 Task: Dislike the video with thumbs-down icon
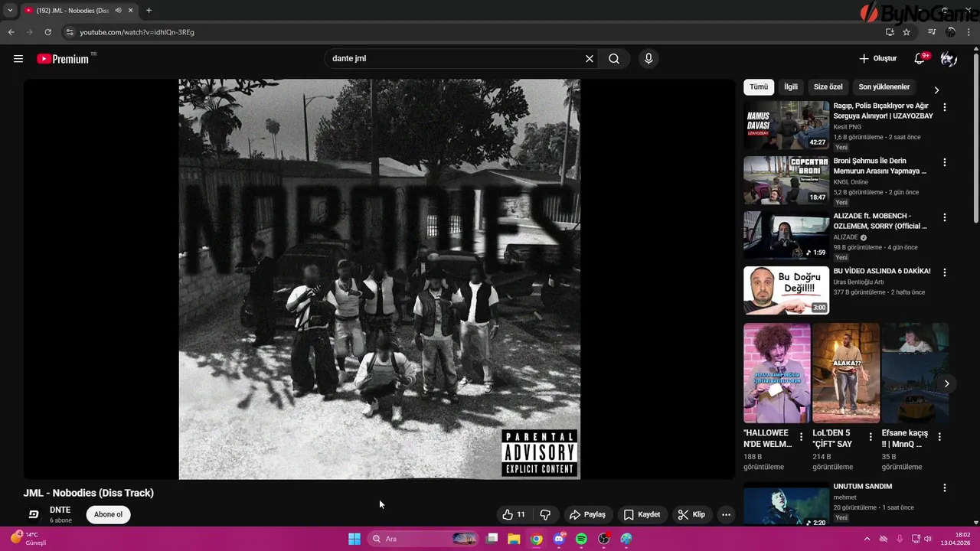click(546, 514)
